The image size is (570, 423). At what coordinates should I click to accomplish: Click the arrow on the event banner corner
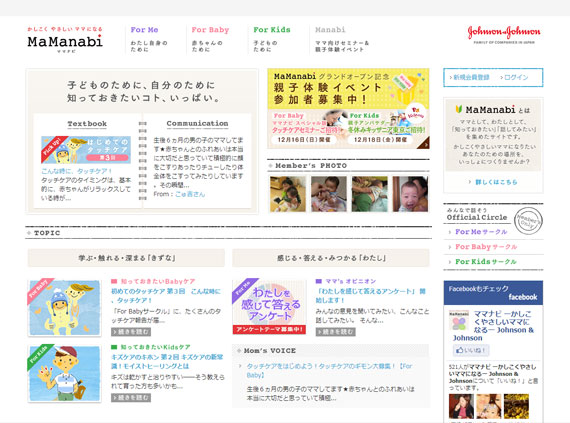tap(424, 144)
